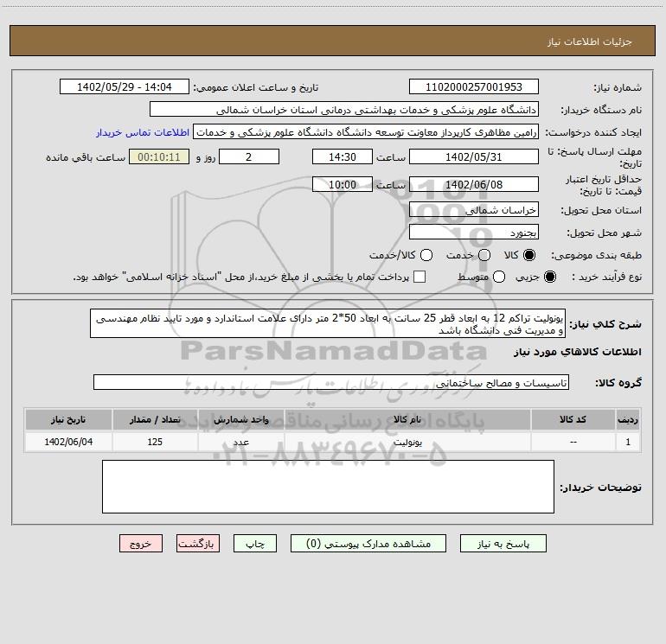The width and height of the screenshot is (666, 644).
Task: Click the validity time field 10:00
Action: 343,184
